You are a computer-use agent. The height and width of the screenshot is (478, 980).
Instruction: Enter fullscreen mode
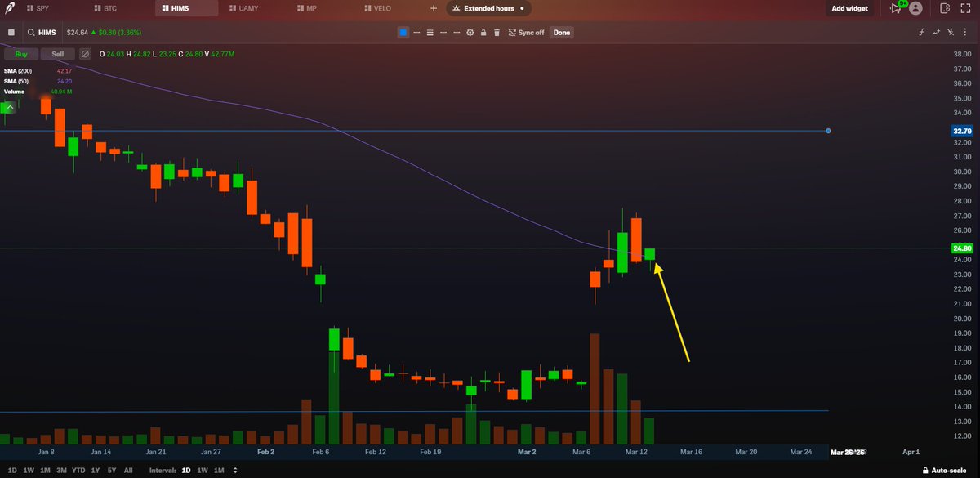[x=965, y=8]
